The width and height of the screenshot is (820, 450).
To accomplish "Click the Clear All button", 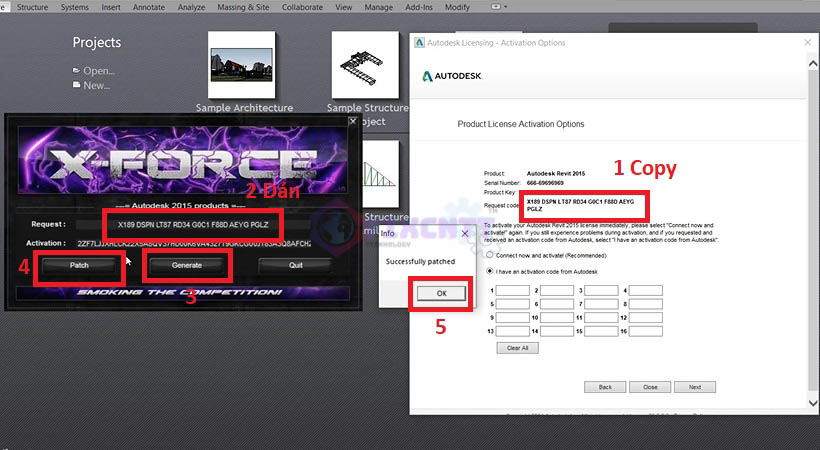I will [517, 348].
